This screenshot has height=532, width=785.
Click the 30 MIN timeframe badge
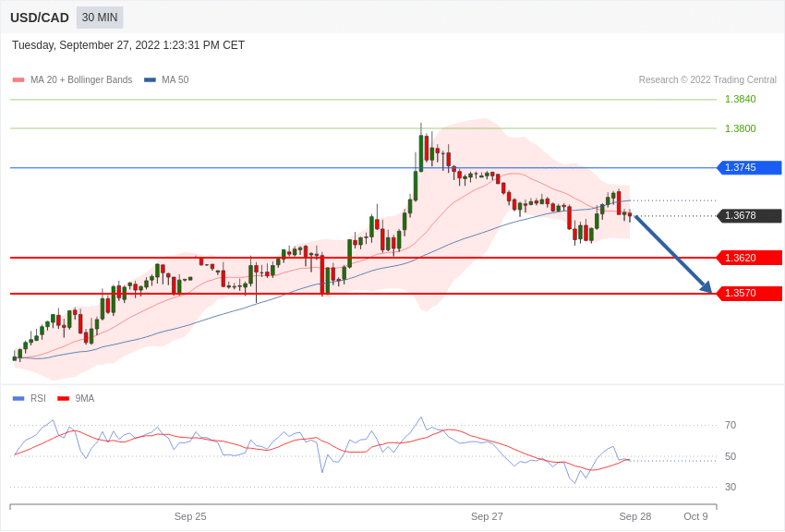(100, 18)
